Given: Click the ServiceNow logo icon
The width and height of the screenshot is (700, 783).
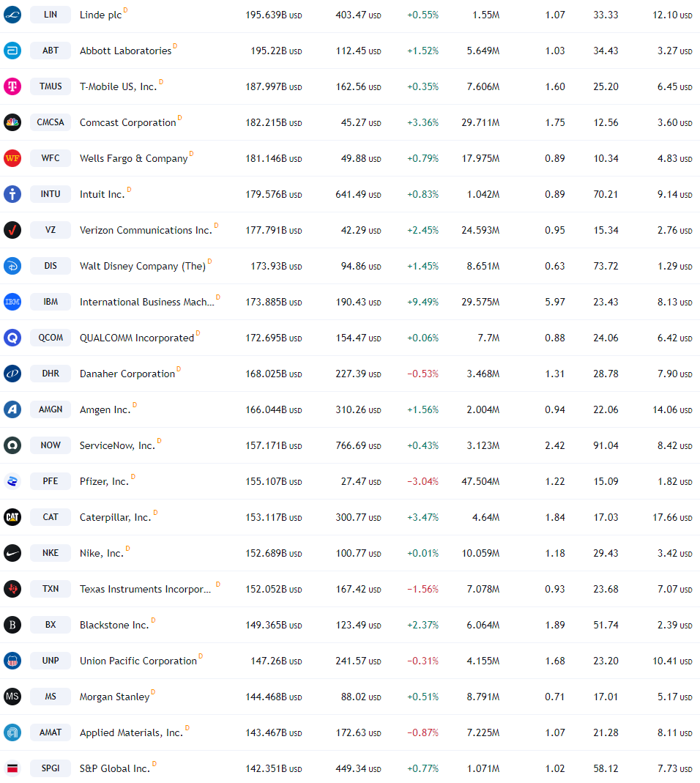Looking at the screenshot, I should point(12,445).
